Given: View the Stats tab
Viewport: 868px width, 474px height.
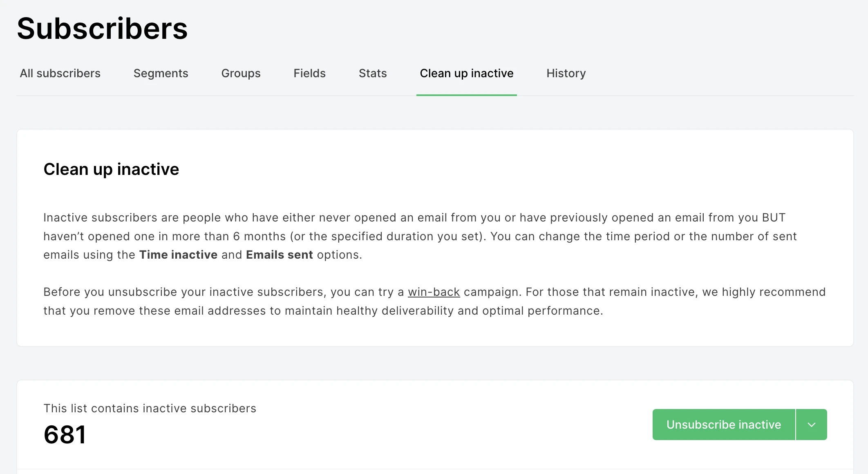Looking at the screenshot, I should pyautogui.click(x=373, y=73).
